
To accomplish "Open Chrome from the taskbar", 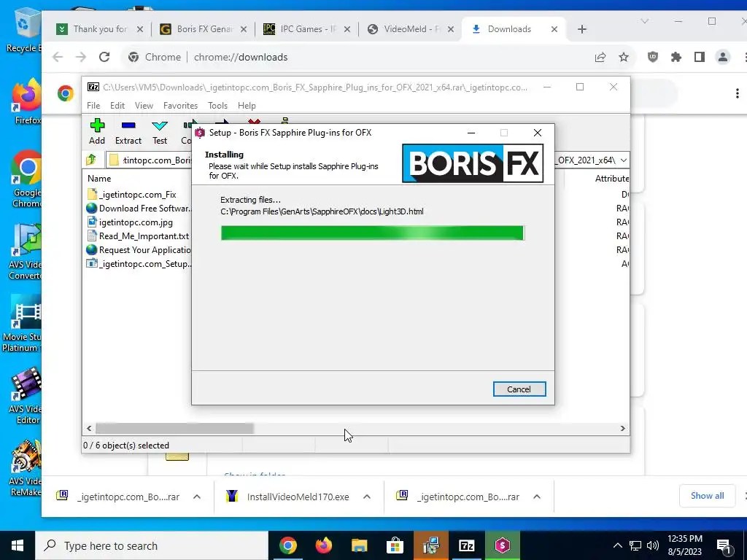I will (x=287, y=545).
